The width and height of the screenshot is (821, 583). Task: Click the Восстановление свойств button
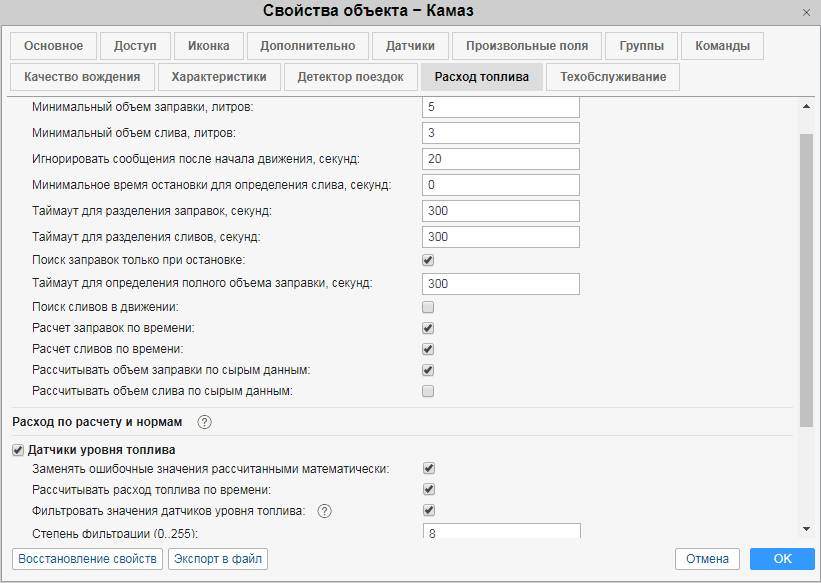click(x=86, y=559)
